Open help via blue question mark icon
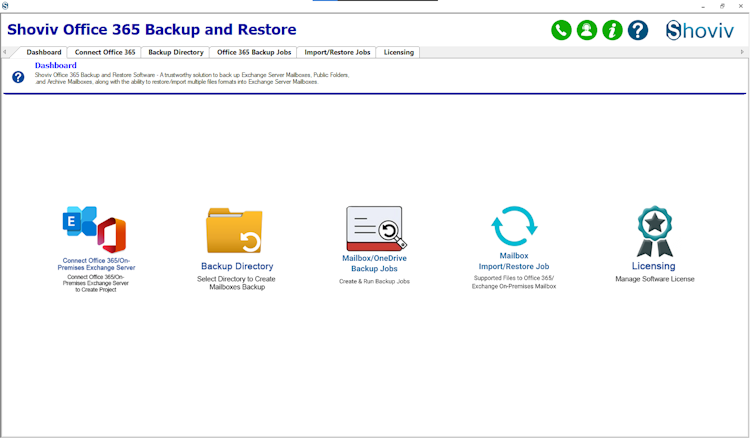The width and height of the screenshot is (750, 438). click(x=638, y=30)
